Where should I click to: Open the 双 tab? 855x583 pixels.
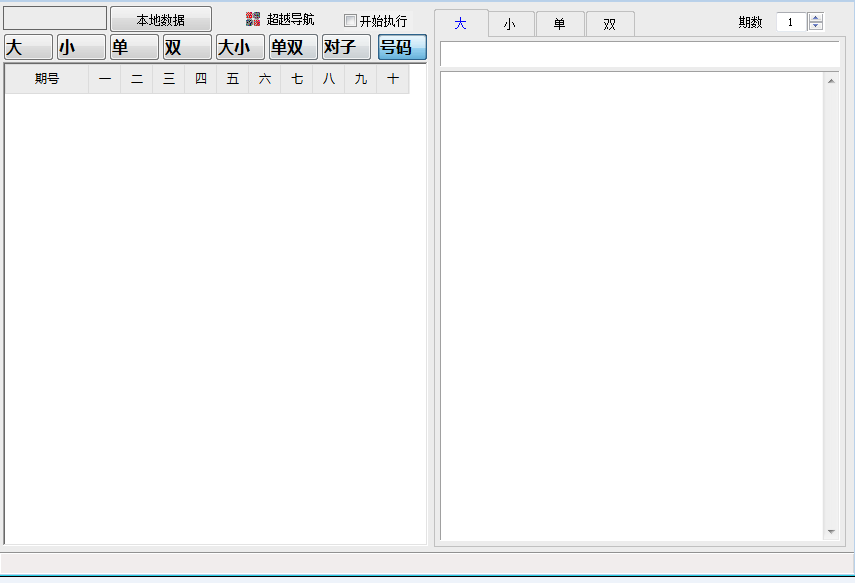pos(610,24)
